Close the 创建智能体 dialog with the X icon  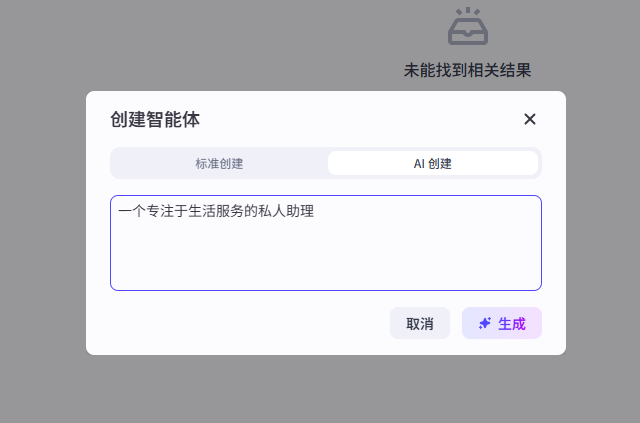[x=530, y=119]
